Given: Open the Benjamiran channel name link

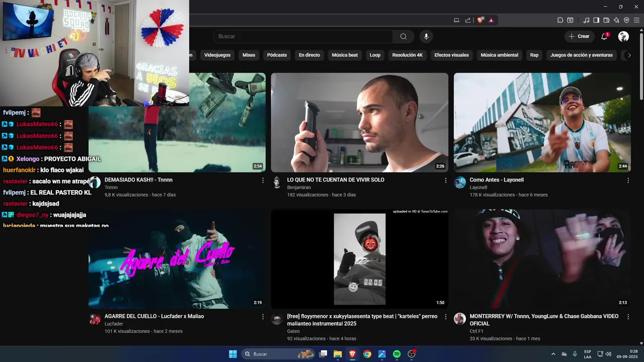Looking at the screenshot, I should 299,188.
